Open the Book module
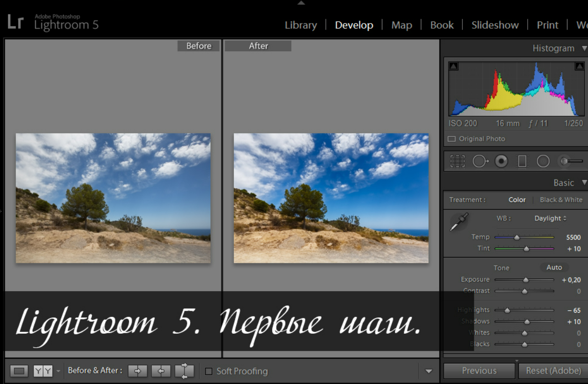This screenshot has width=588, height=384. tap(442, 25)
